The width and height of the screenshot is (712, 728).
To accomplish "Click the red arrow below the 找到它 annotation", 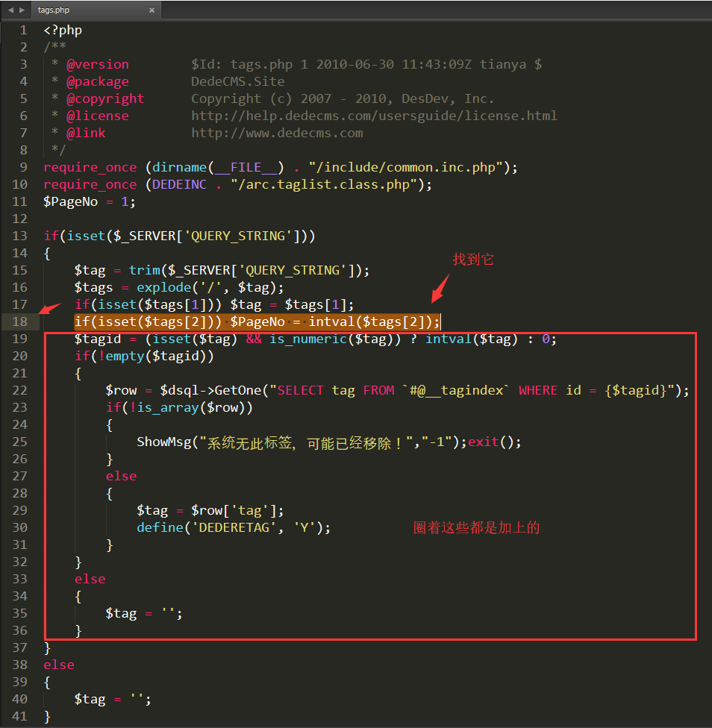I will pyautogui.click(x=441, y=289).
